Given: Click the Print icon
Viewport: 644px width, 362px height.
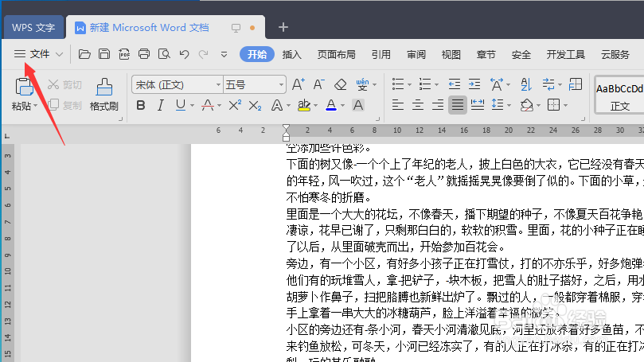Looking at the screenshot, I should click(144, 54).
